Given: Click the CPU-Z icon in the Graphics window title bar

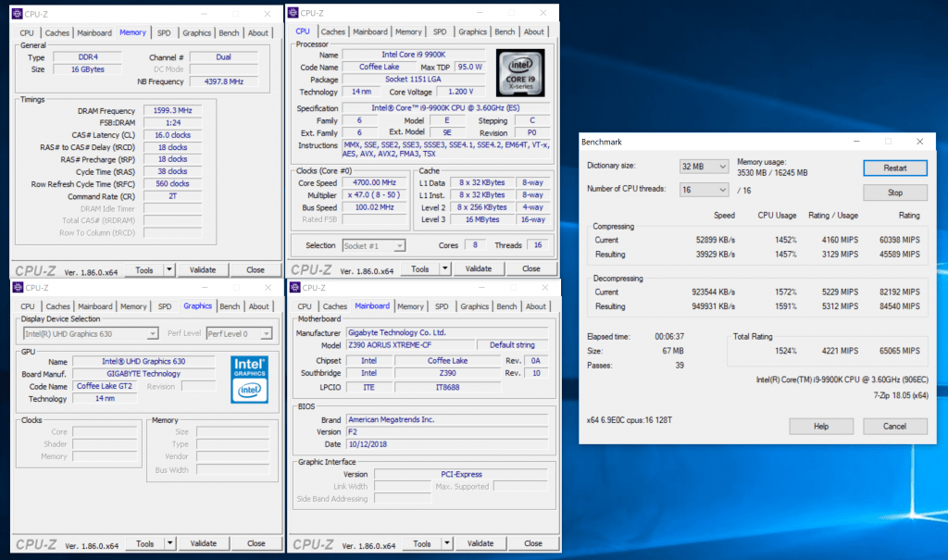Looking at the screenshot, I should coord(19,287).
